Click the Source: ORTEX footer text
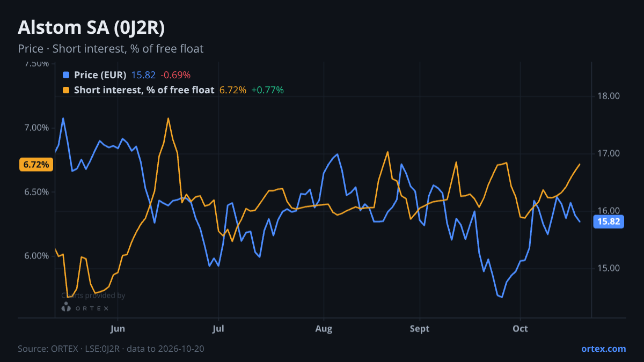 pos(111,349)
